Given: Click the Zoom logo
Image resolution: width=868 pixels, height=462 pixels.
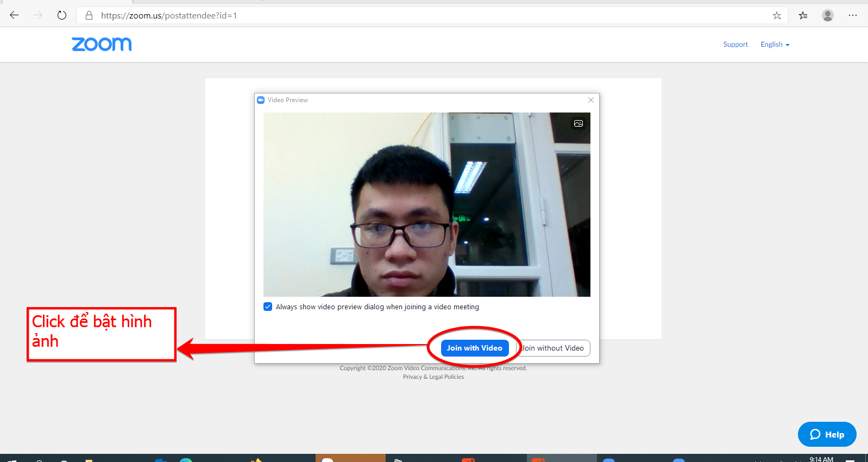Looking at the screenshot, I should coord(102,44).
